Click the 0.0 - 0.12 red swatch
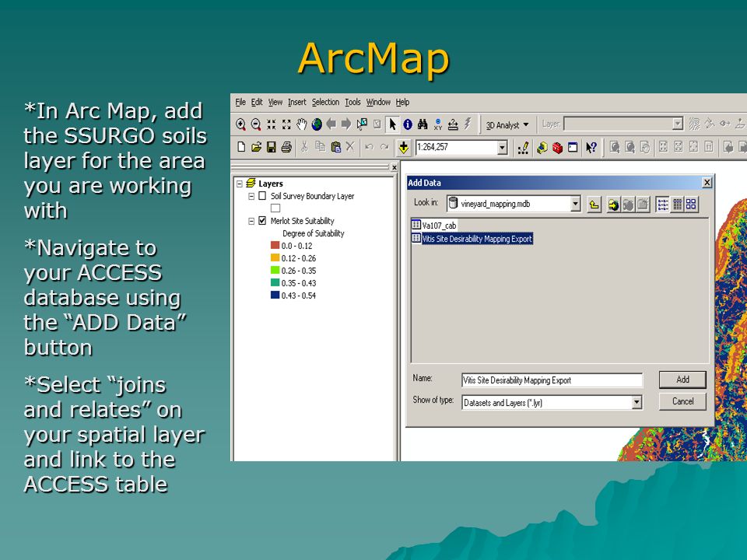The image size is (747, 560). point(275,245)
